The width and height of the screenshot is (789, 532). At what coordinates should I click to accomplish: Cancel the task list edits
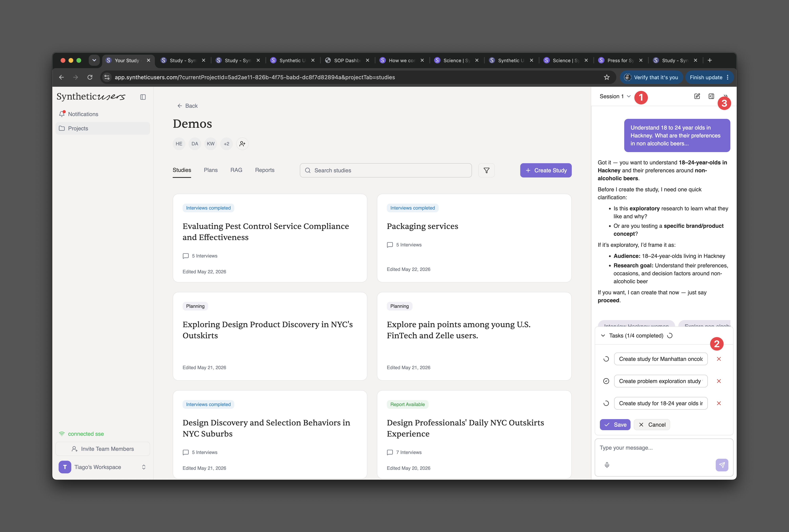652,425
